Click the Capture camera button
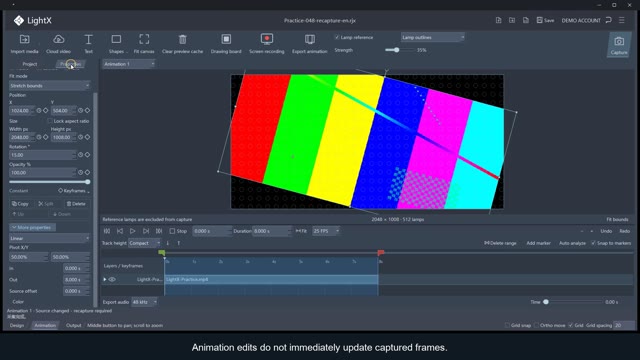 [x=619, y=45]
